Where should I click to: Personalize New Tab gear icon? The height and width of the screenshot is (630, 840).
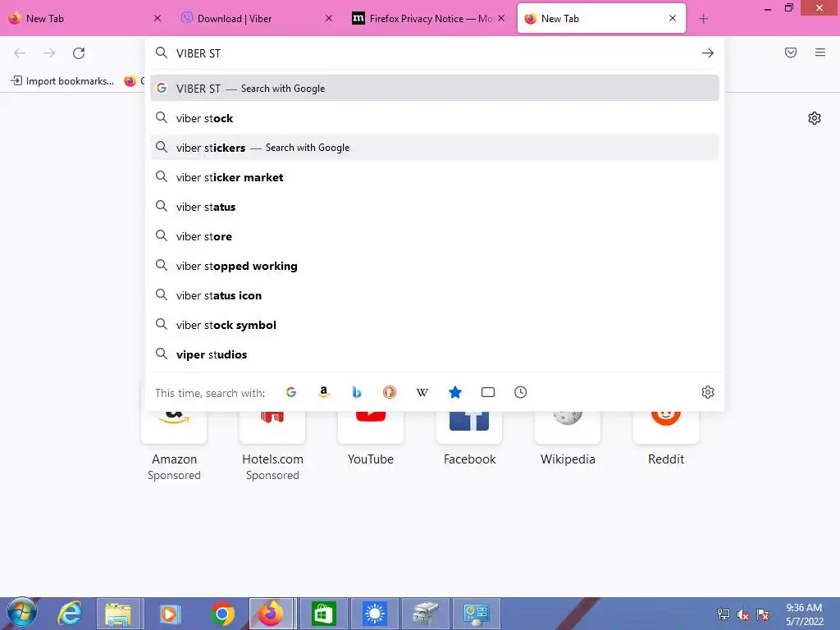tap(815, 118)
